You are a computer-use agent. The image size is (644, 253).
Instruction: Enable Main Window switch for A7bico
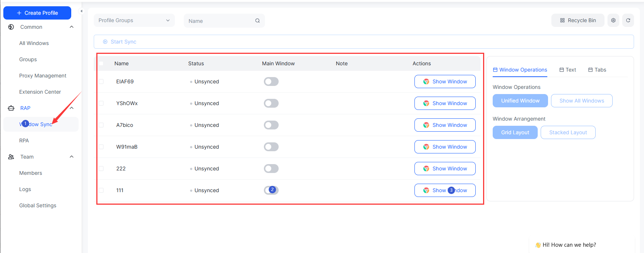(x=271, y=125)
